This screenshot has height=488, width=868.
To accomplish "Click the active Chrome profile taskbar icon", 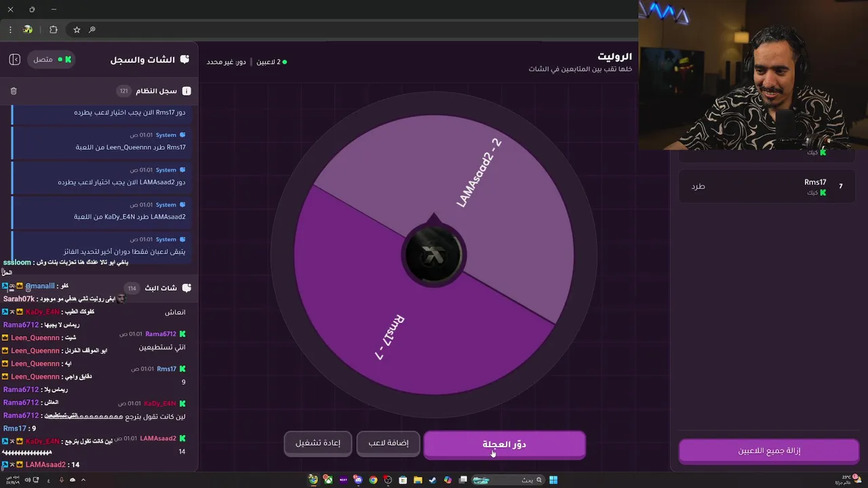I will tap(313, 480).
